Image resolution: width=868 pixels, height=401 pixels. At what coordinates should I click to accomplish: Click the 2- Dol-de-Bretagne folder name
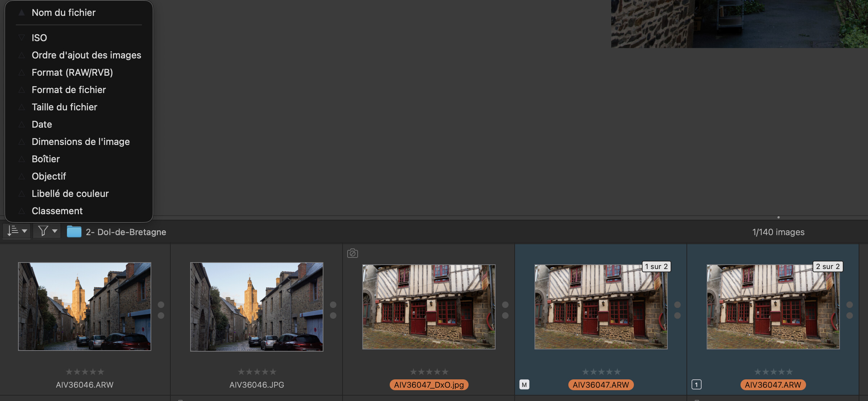[126, 232]
